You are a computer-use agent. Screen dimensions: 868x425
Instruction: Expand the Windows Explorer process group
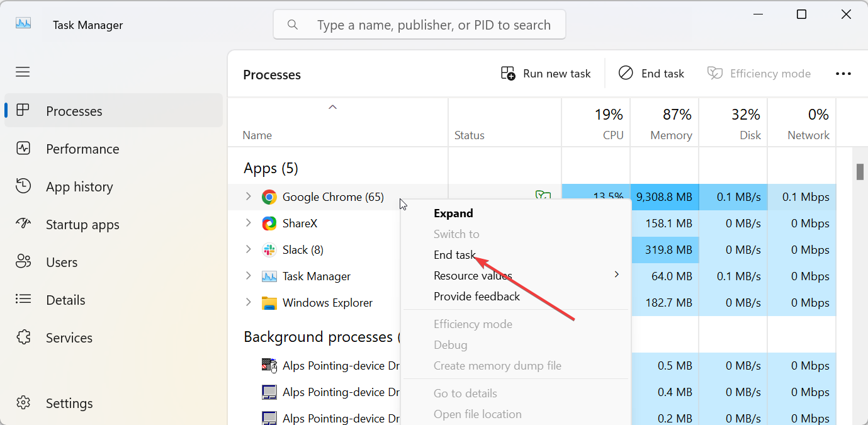[248, 303]
